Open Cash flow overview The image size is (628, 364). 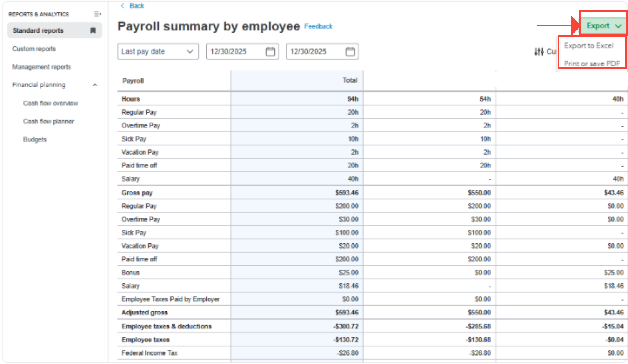point(51,103)
